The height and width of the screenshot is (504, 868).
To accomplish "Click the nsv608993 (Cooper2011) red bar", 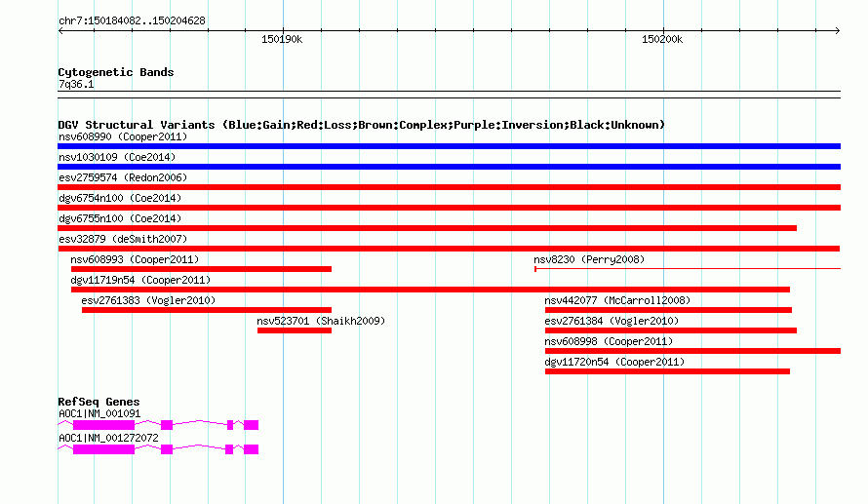I will click(201, 269).
